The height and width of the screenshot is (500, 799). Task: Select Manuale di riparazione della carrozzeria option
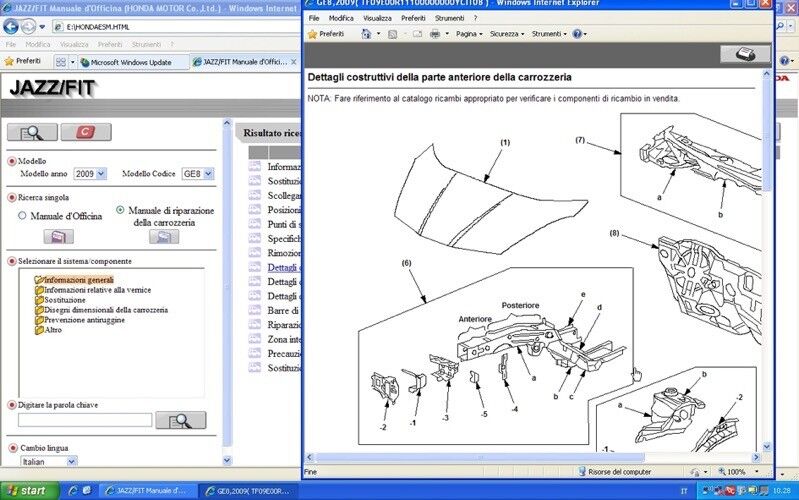click(121, 211)
